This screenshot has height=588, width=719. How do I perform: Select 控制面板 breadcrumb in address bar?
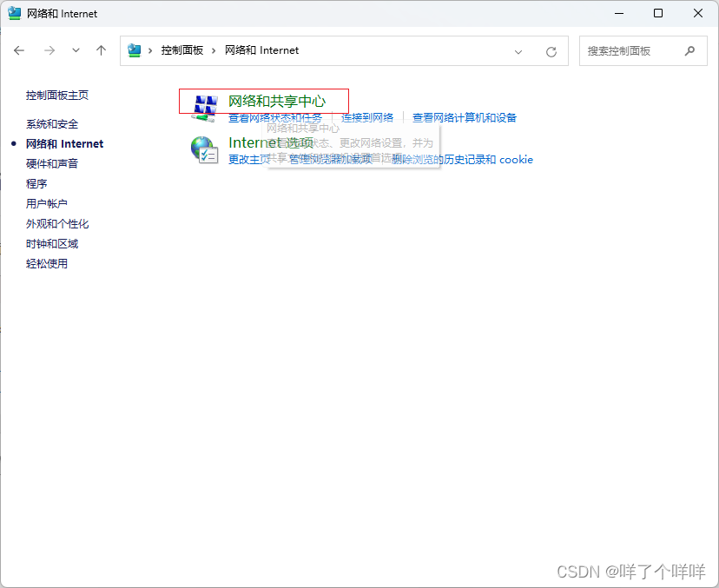[x=182, y=50]
